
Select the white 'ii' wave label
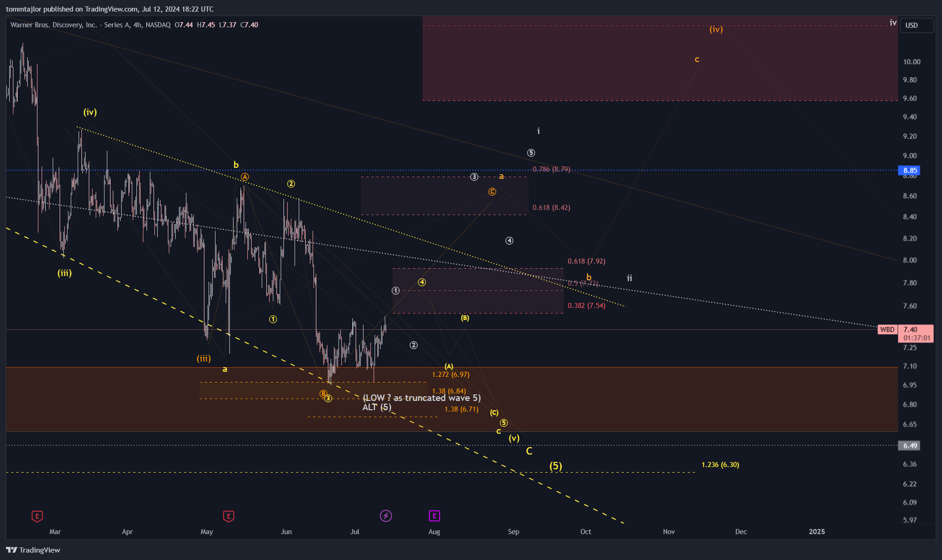pyautogui.click(x=629, y=278)
